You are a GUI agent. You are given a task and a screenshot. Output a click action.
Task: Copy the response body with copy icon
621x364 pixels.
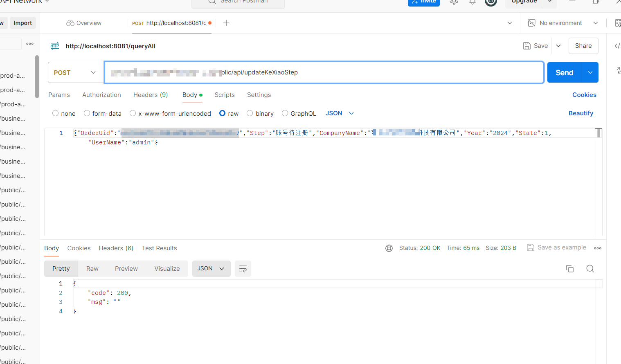(570, 269)
